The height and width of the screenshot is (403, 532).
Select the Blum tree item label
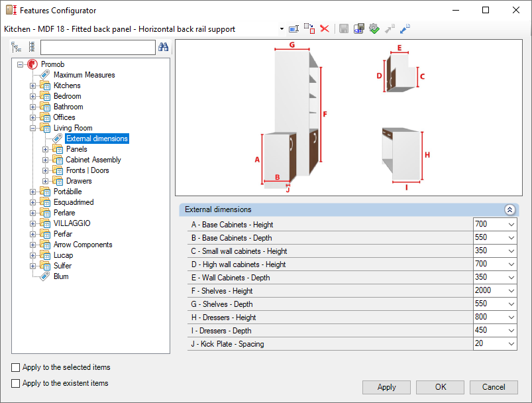[x=61, y=276]
